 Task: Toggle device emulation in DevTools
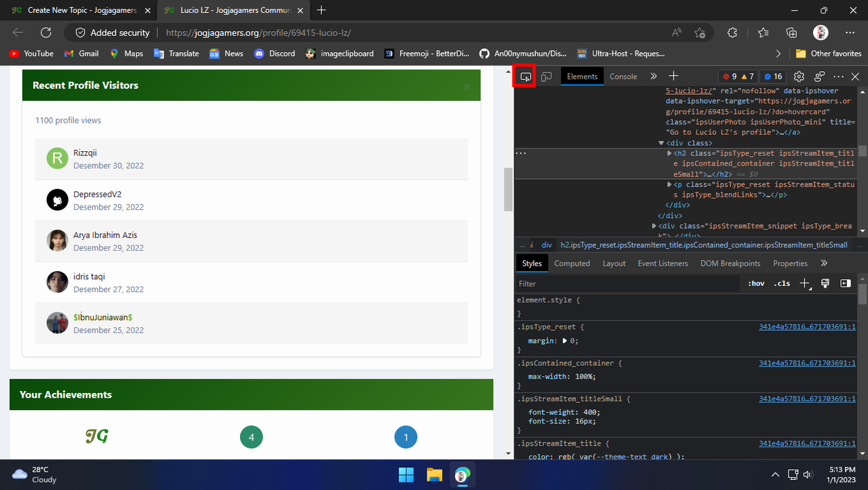click(546, 77)
